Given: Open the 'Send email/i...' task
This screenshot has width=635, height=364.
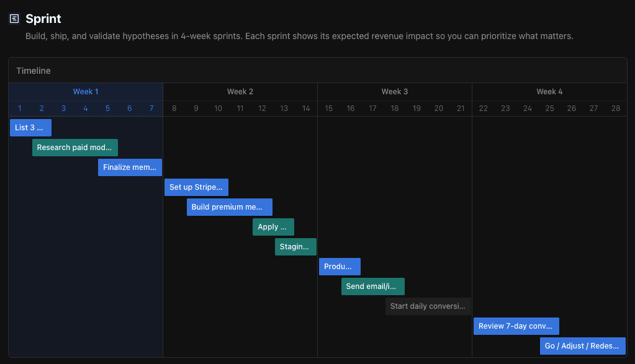Looking at the screenshot, I should [x=372, y=286].
